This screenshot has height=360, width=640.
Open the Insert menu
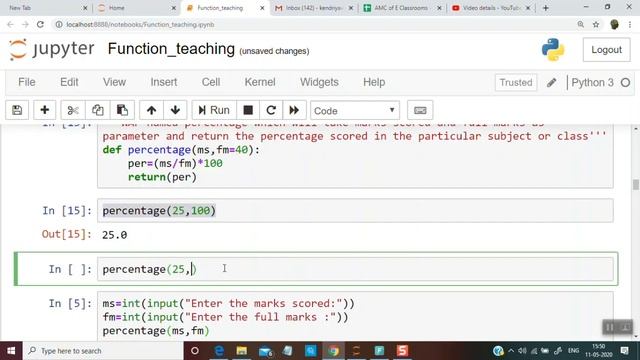coord(164,82)
